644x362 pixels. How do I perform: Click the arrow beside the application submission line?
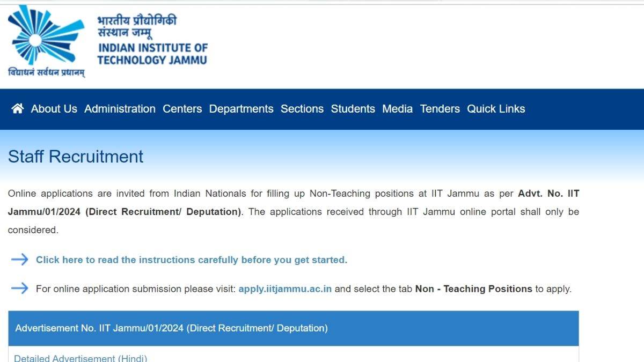tap(21, 289)
